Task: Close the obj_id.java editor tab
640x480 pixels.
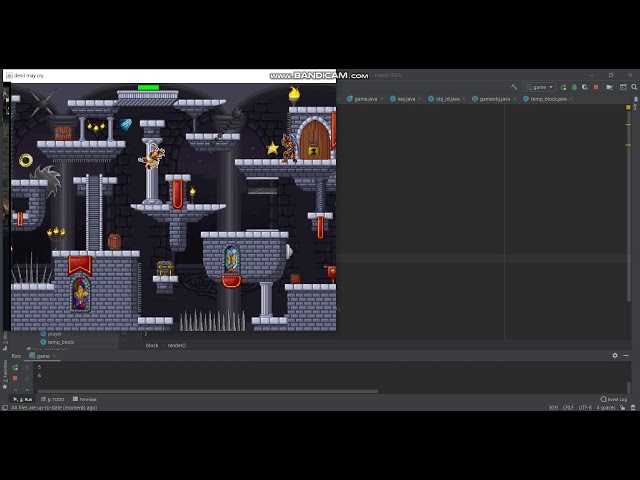Action: [x=464, y=99]
